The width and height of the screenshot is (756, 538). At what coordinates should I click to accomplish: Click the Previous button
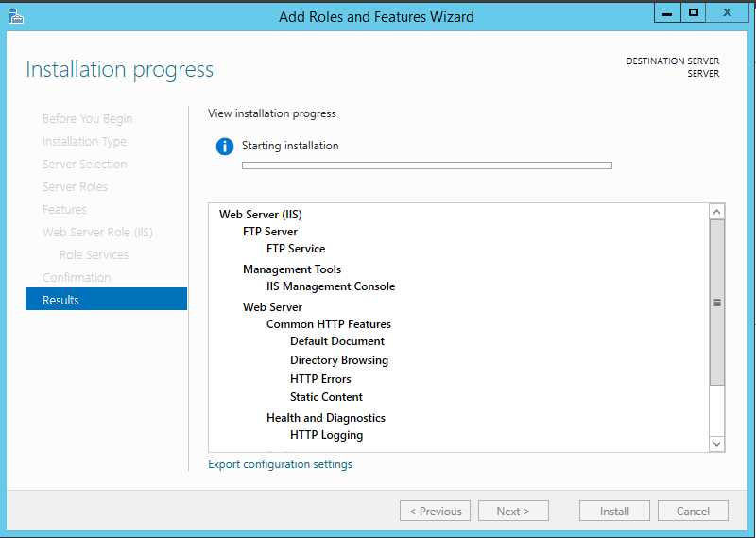tap(435, 511)
